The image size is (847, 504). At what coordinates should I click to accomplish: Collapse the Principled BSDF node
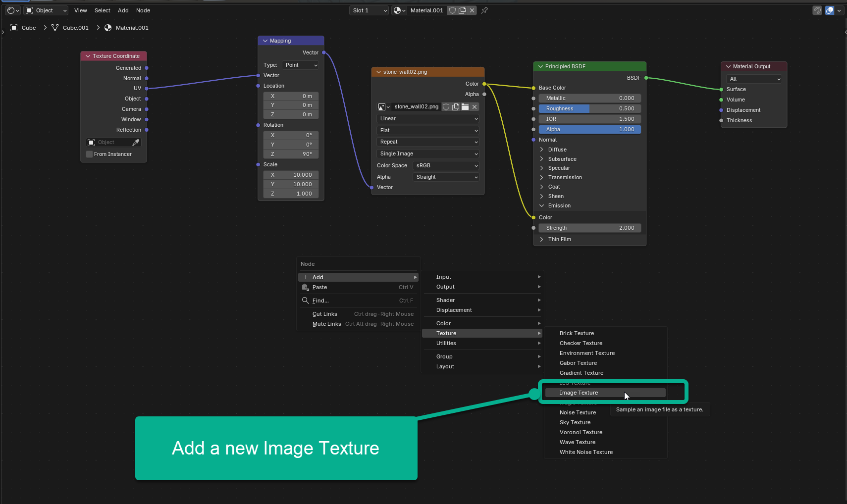[x=540, y=66]
